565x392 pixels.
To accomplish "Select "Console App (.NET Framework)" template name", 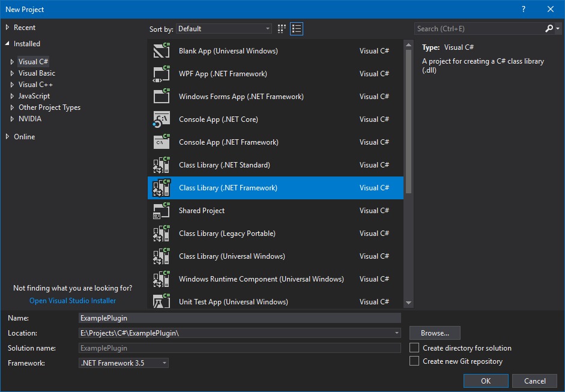I will pos(229,142).
